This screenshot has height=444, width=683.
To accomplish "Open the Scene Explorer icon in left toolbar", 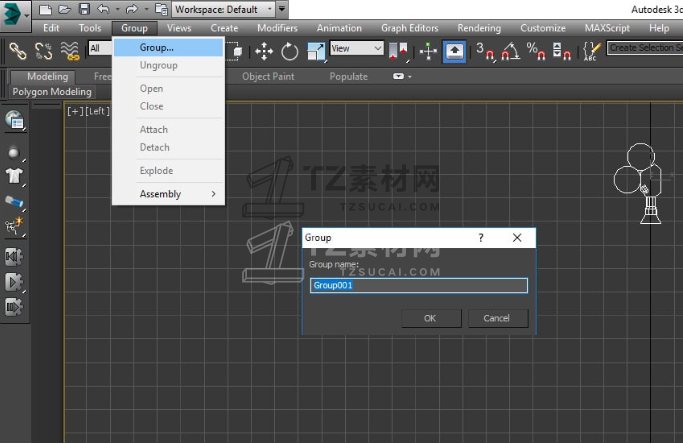I will [x=15, y=120].
